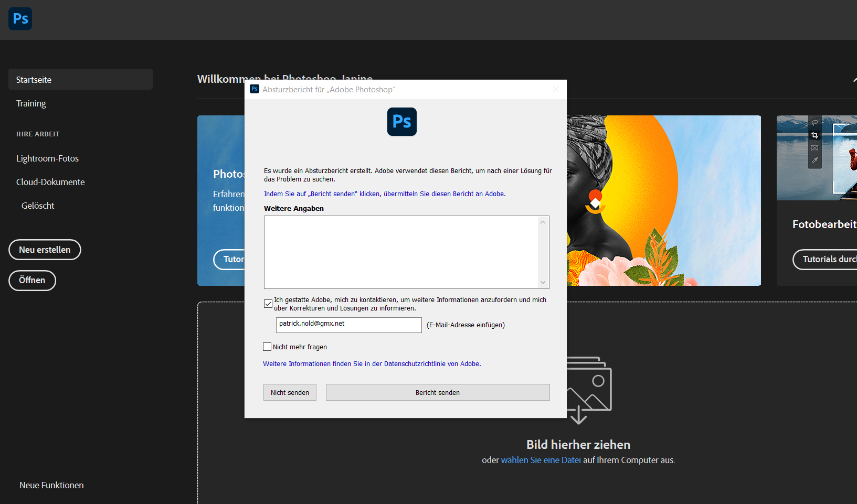
Task: Open the Startseite tab
Action: click(34, 79)
